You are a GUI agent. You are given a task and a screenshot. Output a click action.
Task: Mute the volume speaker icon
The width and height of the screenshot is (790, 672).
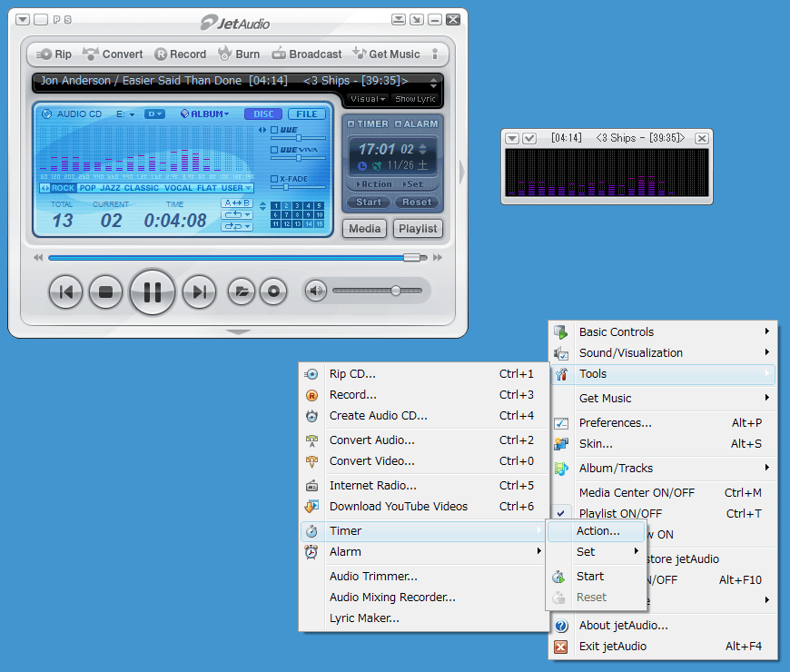316,291
